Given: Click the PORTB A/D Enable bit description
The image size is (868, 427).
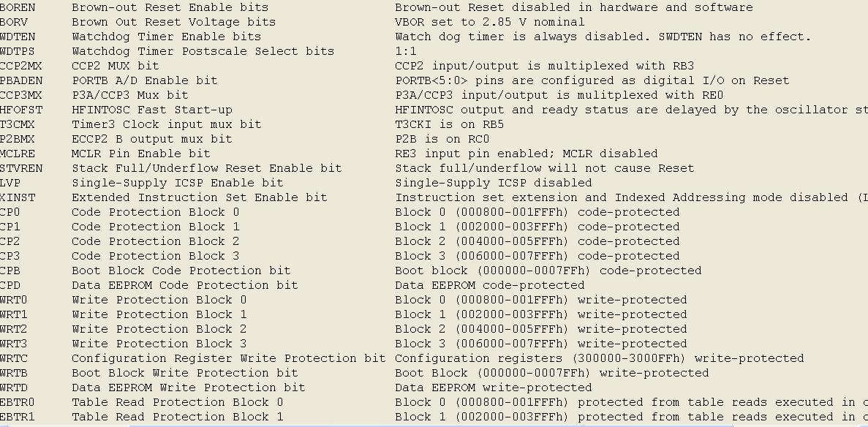Looking at the screenshot, I should 144,80.
